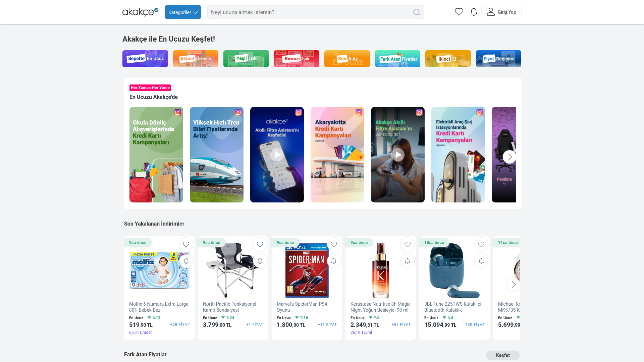Open Instagram icon on Akaryakıtta Kredi Kartı card

(359, 112)
